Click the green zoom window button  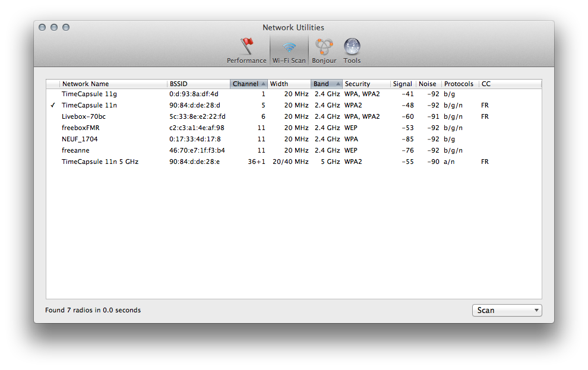click(66, 27)
